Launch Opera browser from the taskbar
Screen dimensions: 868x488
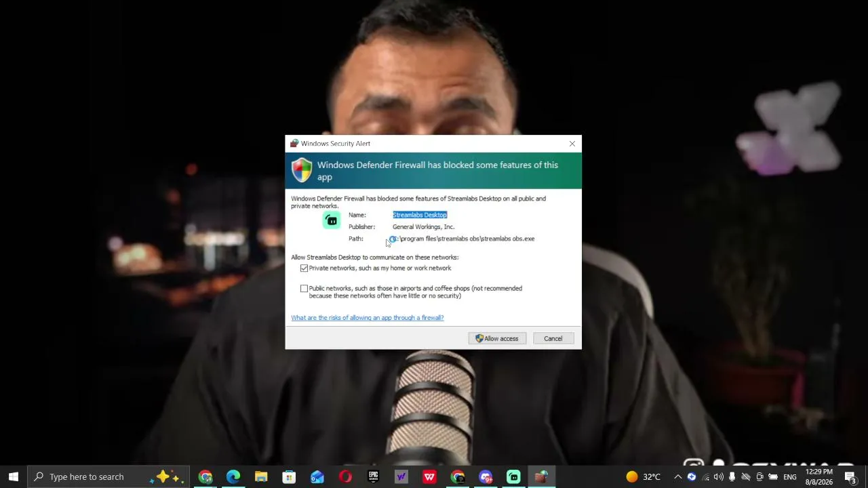tap(345, 476)
